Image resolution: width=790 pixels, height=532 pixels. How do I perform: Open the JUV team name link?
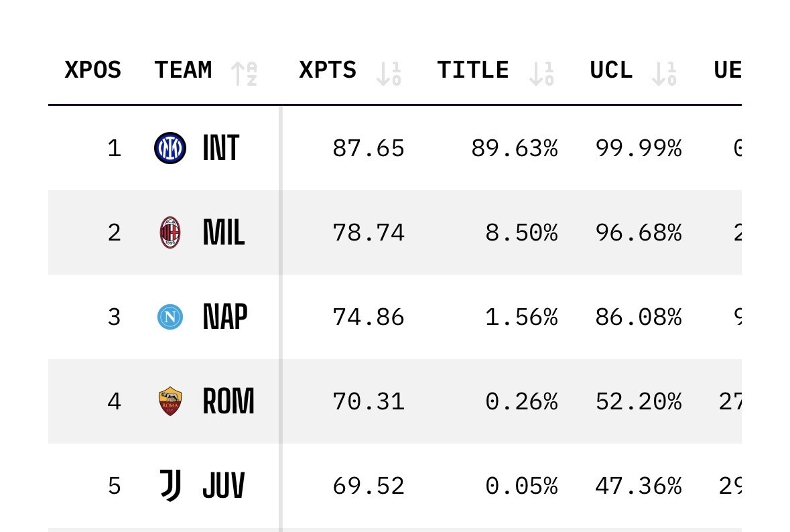(223, 486)
